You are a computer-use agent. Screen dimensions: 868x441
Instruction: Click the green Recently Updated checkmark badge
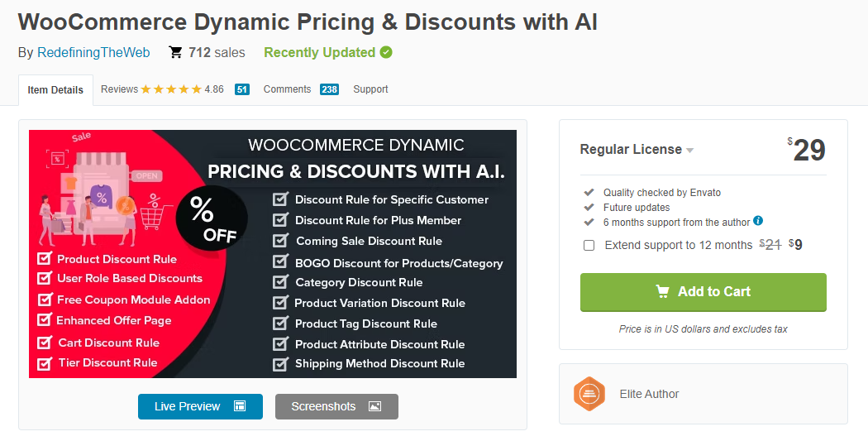[x=386, y=53]
